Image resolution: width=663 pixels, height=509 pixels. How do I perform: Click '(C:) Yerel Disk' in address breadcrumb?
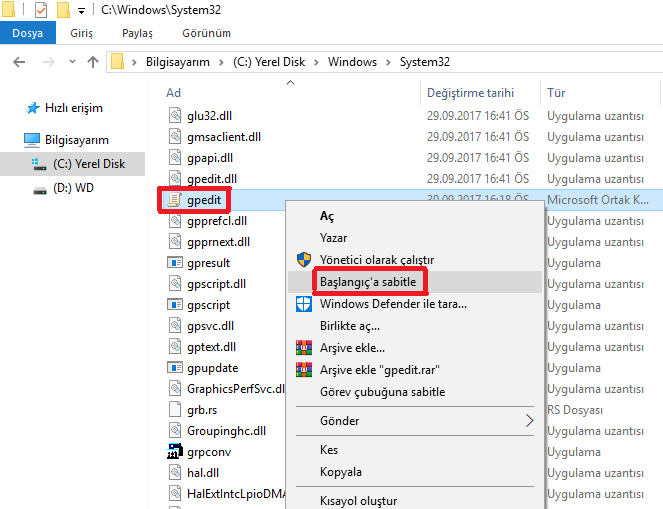[x=269, y=63]
